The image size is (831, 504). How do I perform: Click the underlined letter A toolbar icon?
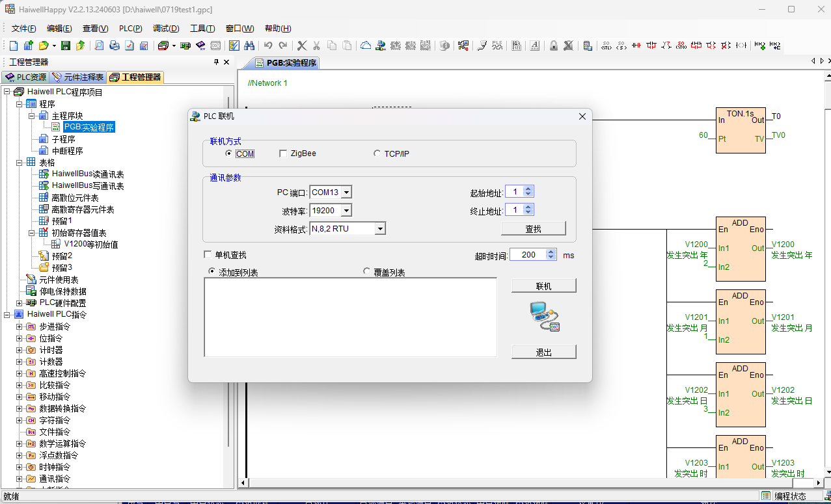click(x=534, y=46)
